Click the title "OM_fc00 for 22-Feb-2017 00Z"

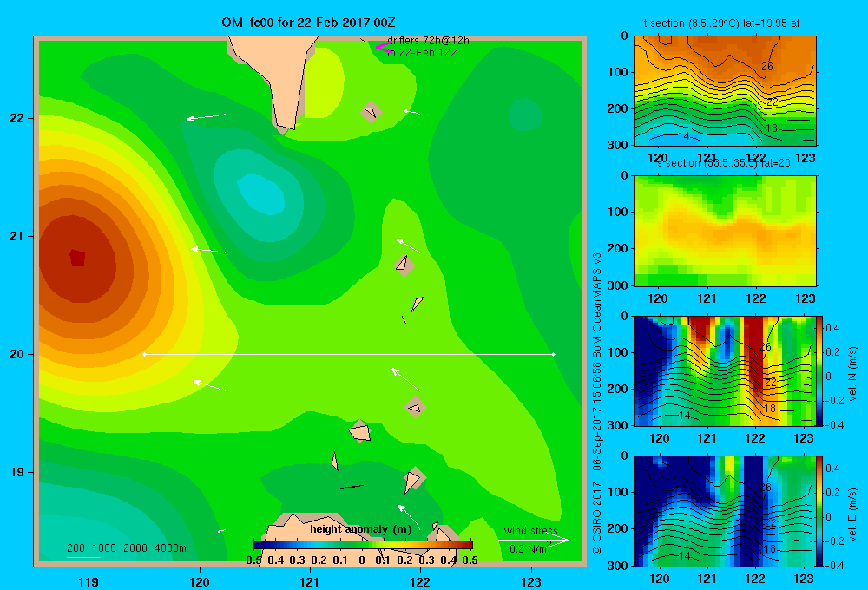click(x=308, y=23)
